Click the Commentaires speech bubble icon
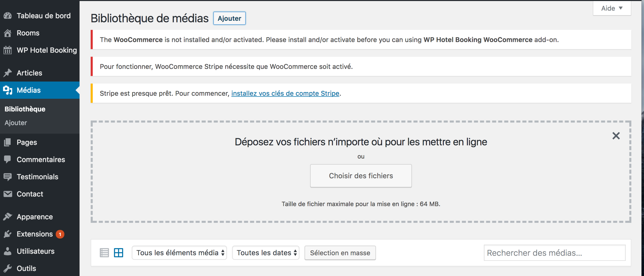 (8, 160)
